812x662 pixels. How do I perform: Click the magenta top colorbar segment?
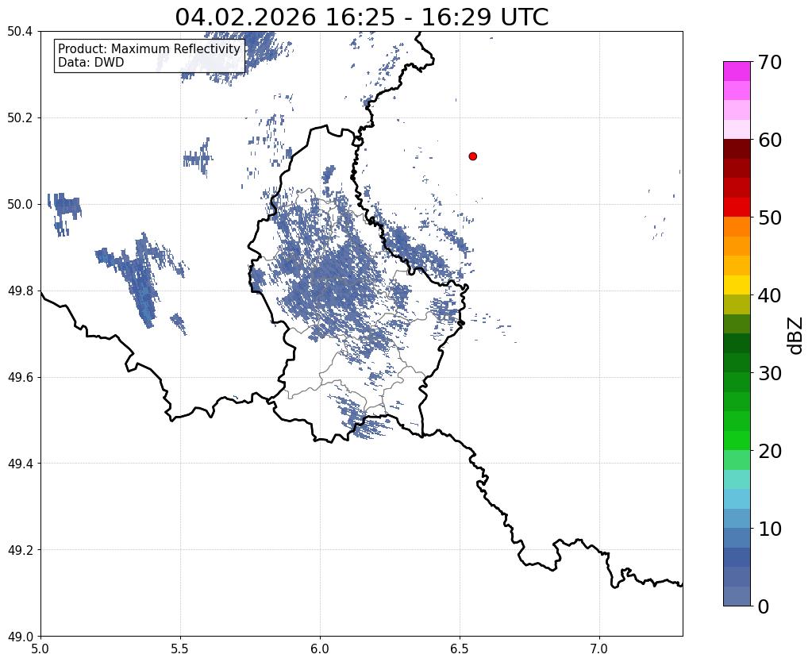pyautogui.click(x=737, y=71)
